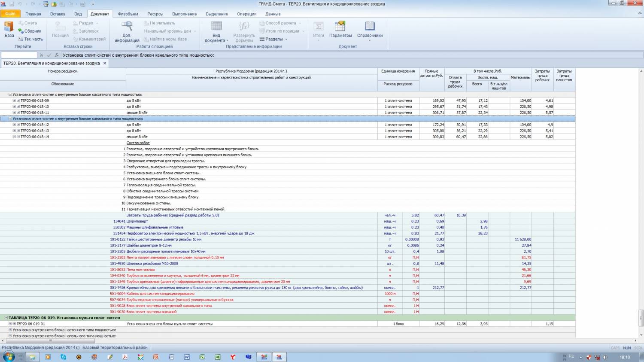Click the Сборник icon in Перейти group
644x362 pixels.
[21, 31]
